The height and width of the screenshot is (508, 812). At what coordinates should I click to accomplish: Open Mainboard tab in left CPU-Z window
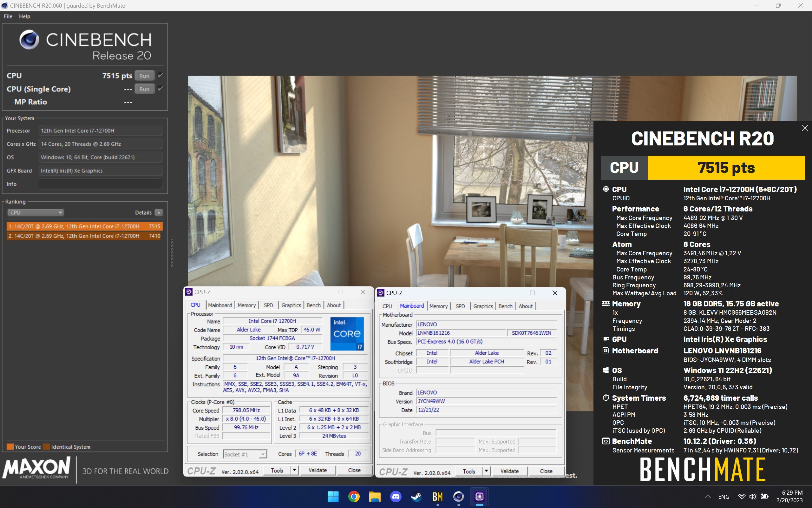(220, 305)
